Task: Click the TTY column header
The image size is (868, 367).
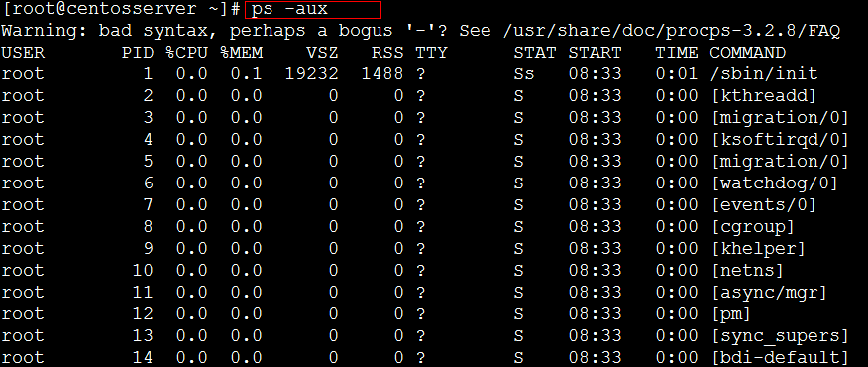Action: coord(432,53)
